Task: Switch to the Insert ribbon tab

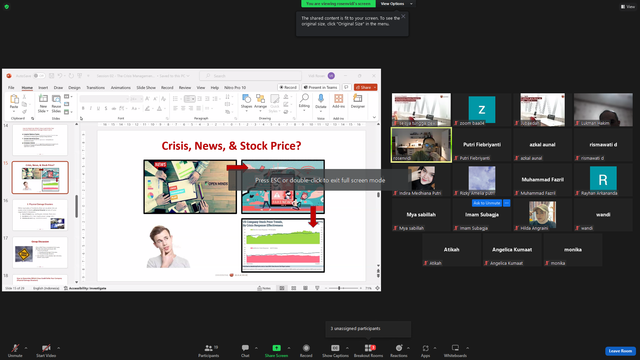Action: (43, 87)
